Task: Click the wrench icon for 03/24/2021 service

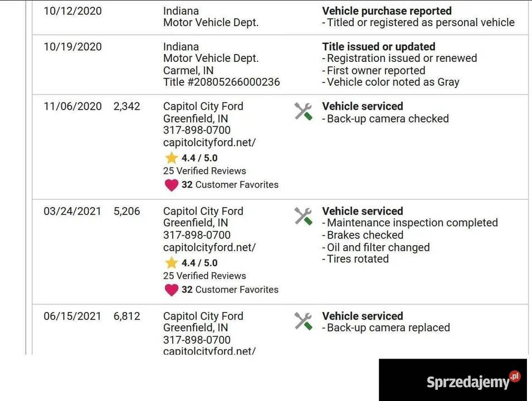Action: (x=303, y=216)
